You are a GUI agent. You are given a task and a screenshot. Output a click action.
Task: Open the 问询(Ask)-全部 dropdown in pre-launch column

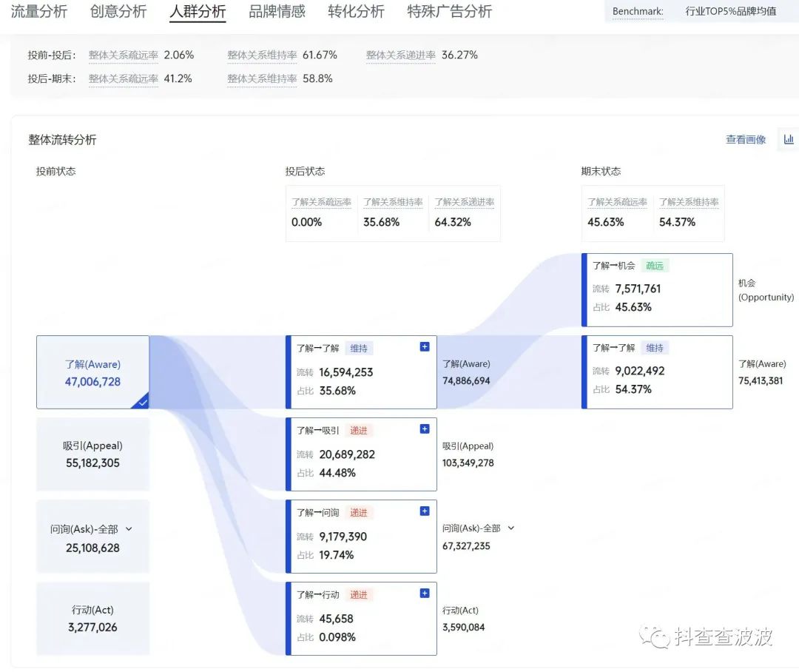click(129, 529)
